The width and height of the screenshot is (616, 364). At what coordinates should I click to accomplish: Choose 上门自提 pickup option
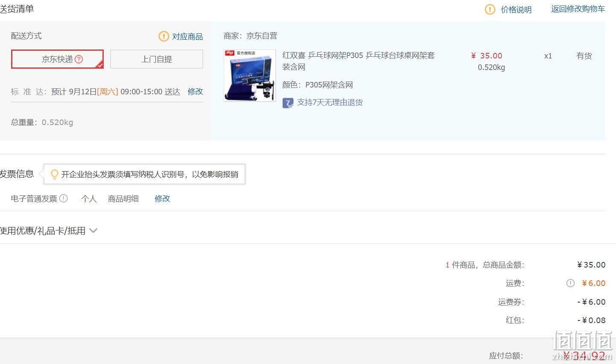click(157, 59)
